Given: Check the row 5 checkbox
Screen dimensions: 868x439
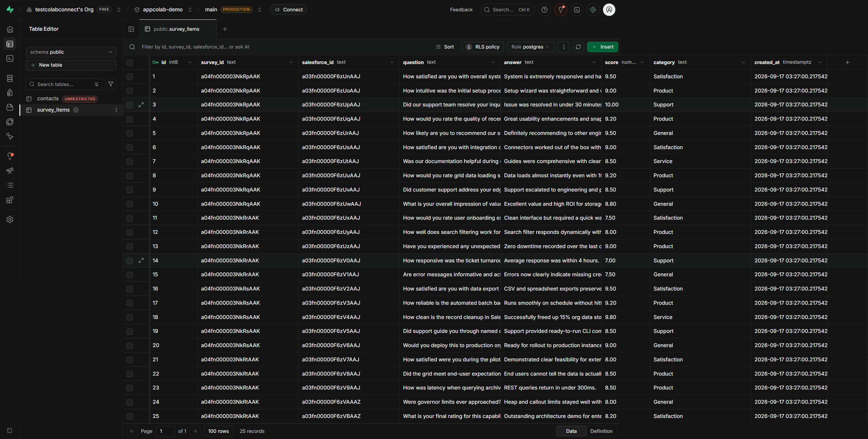Looking at the screenshot, I should pyautogui.click(x=129, y=133).
